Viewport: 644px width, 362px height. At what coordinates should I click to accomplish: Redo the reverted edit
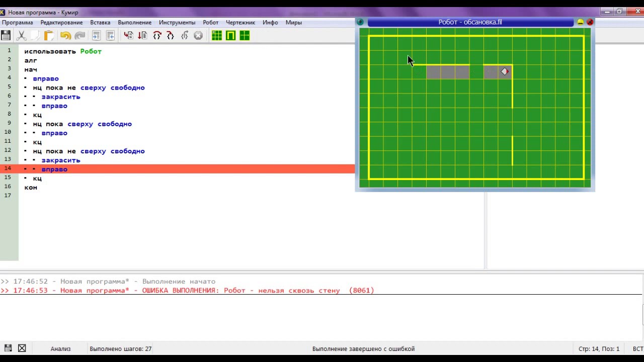(79, 35)
